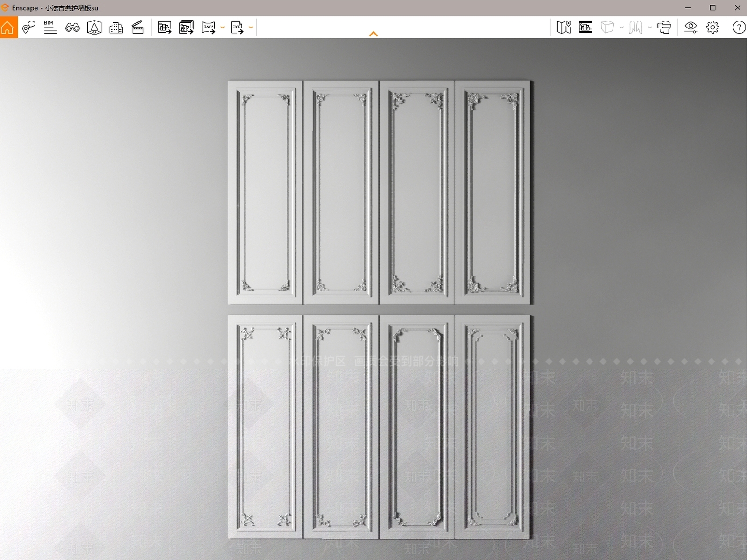
Task: Click the greyed-out cube render mode icon
Action: click(607, 28)
